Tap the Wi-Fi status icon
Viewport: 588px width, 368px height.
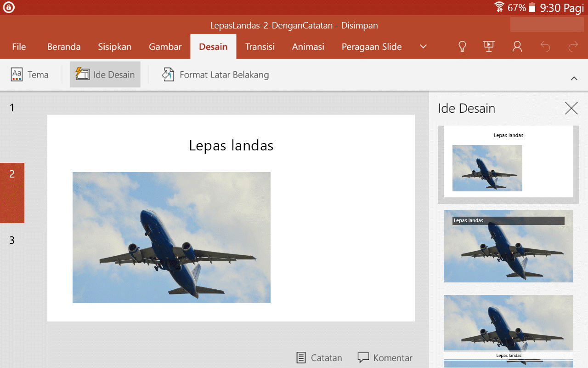(499, 7)
